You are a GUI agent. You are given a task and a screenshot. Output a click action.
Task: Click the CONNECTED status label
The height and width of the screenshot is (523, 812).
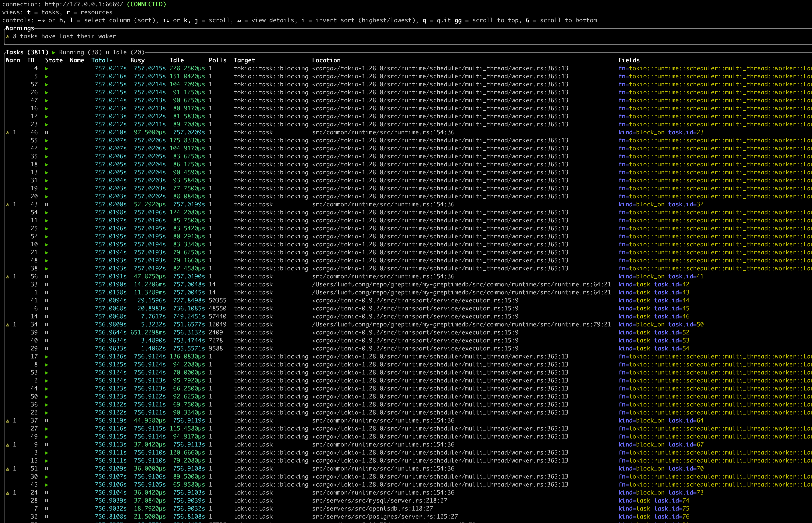pyautogui.click(x=146, y=4)
